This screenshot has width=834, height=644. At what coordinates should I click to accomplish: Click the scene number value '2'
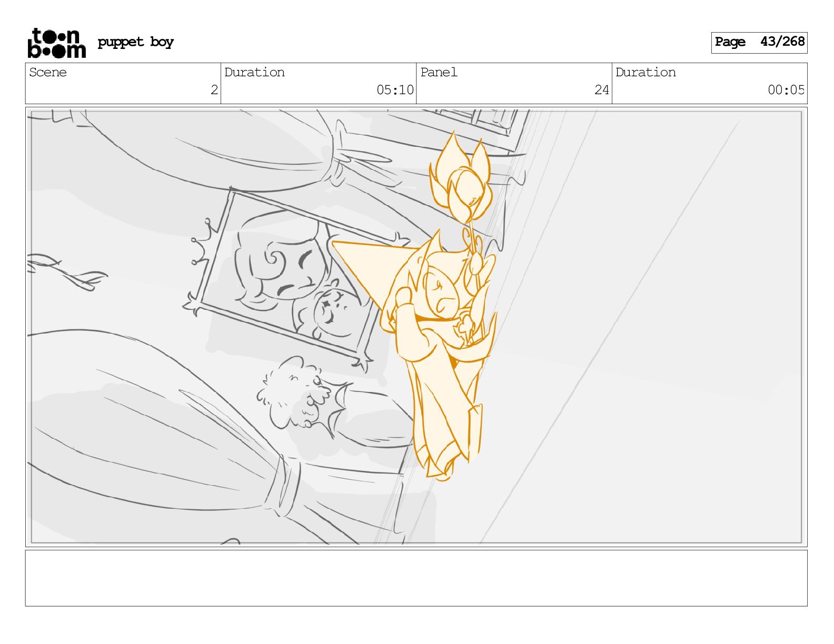pyautogui.click(x=214, y=90)
